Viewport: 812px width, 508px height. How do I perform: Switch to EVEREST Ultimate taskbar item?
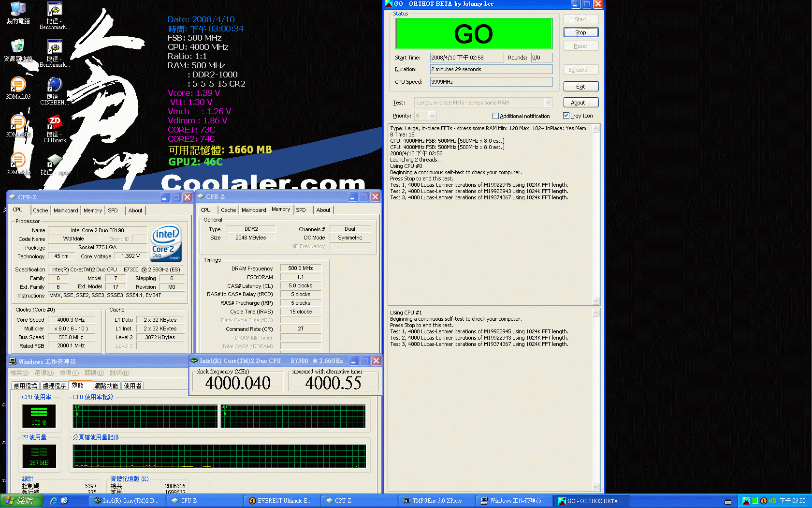click(282, 501)
